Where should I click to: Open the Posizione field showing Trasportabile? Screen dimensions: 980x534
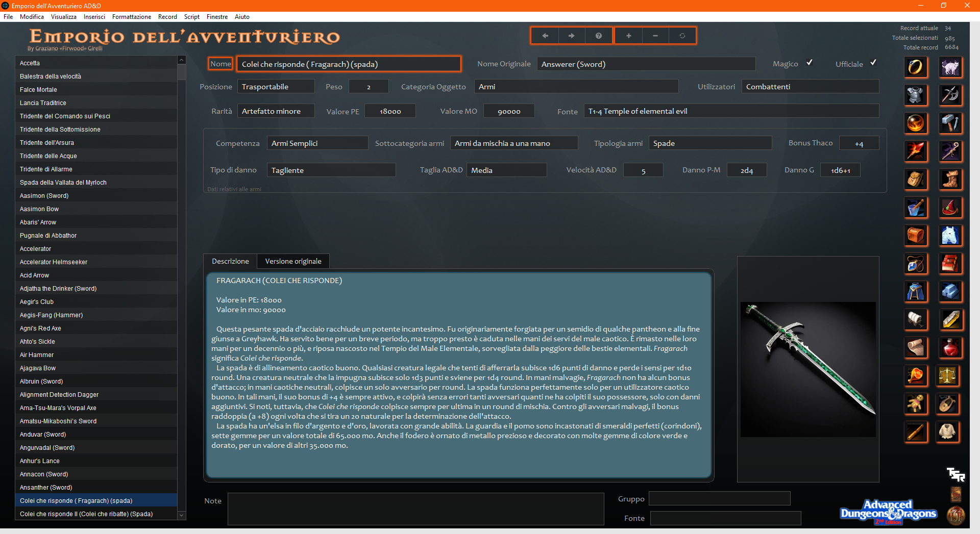click(276, 87)
